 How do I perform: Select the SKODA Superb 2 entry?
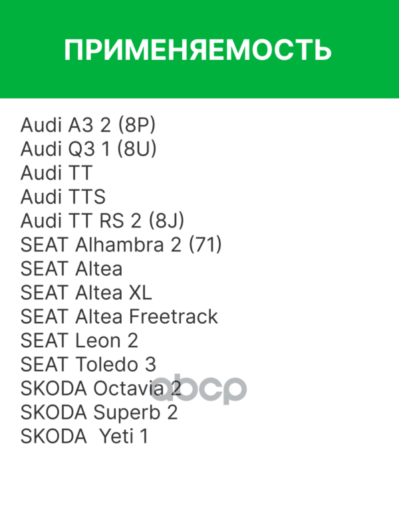99,412
